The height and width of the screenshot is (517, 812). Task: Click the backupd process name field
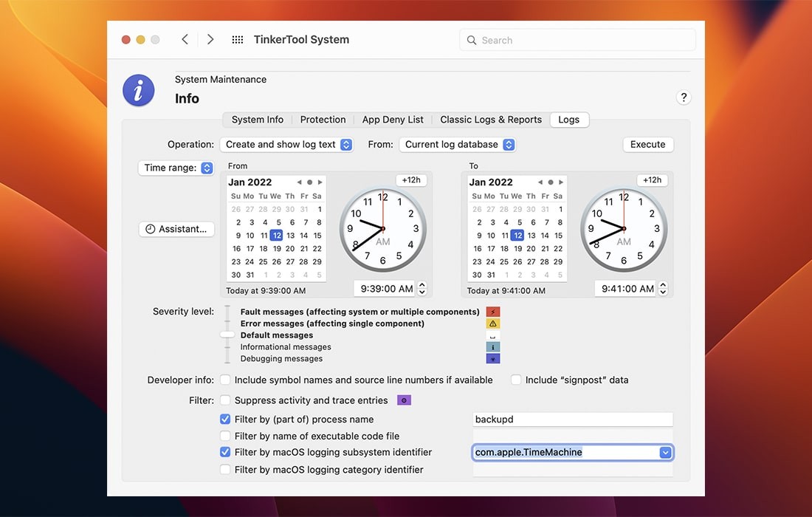coord(572,419)
